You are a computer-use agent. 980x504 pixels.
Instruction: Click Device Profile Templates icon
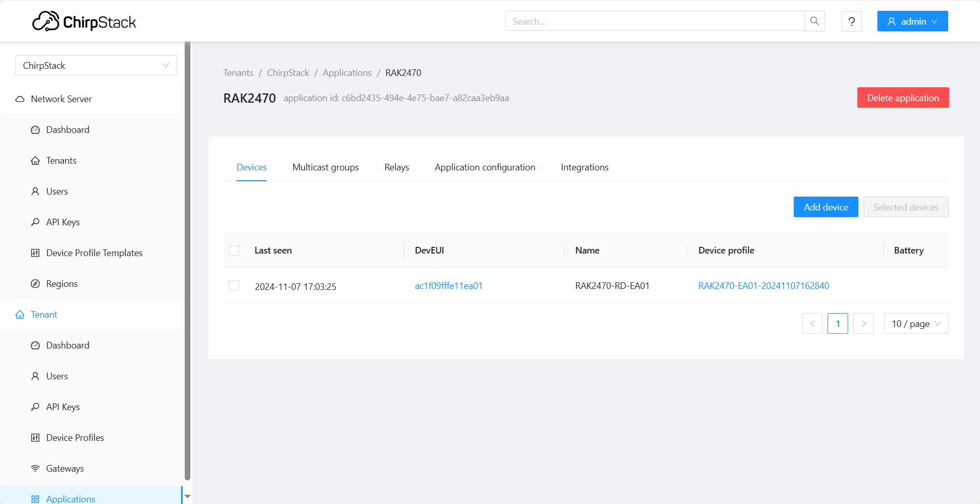coord(35,253)
